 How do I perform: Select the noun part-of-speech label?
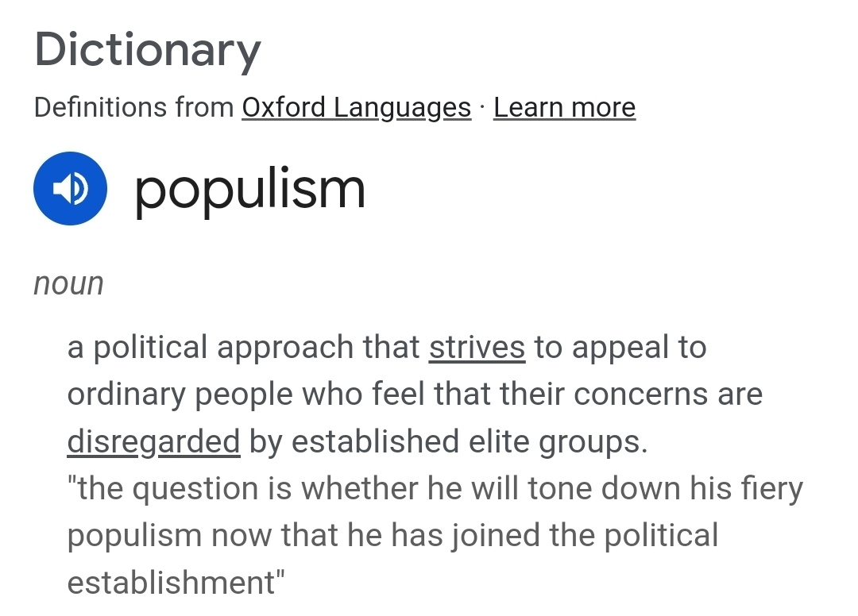68,283
